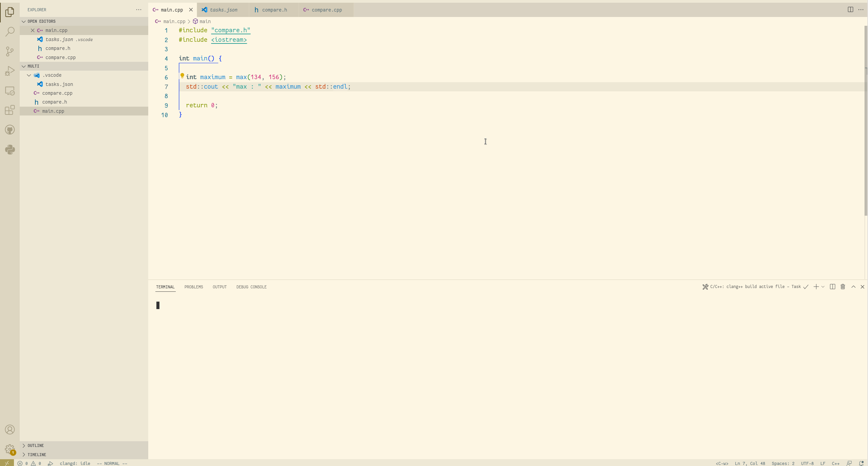Open compare.cpp in the MULTI folder tree

[84, 93]
